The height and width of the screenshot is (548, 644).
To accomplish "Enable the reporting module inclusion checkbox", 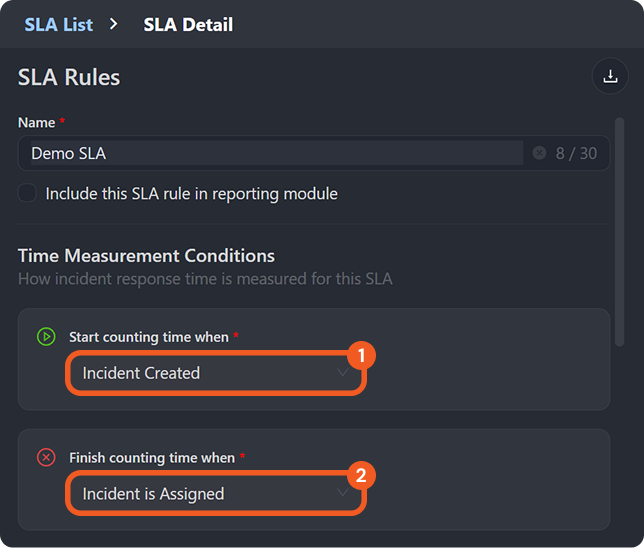I will point(28,194).
